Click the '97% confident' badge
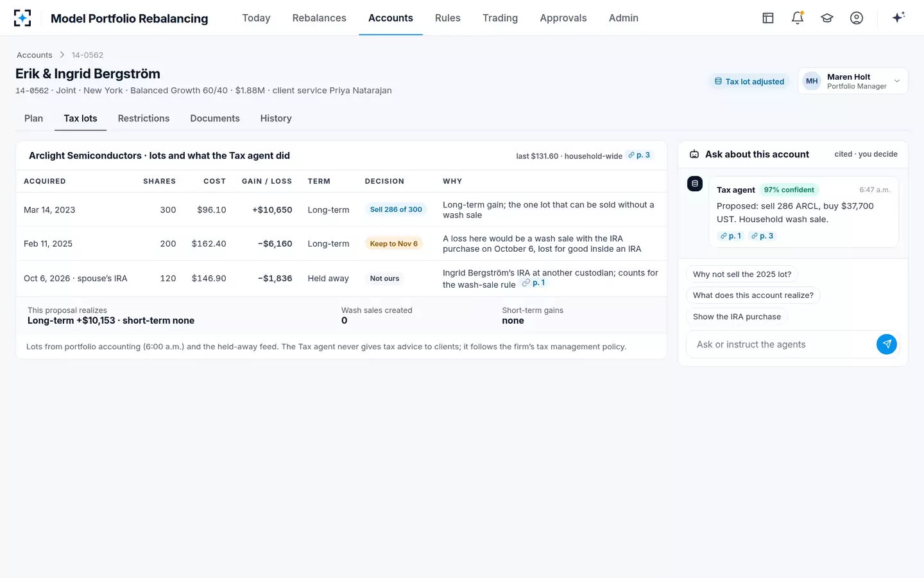Screen dimensions: 924x578 tap(789, 190)
